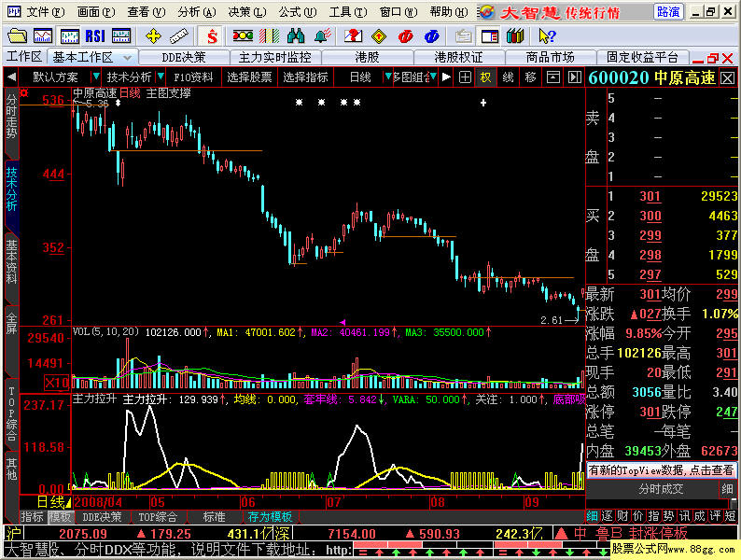The image size is (741, 560).
Task: Open the window layout panel icon
Action: [x=490, y=35]
